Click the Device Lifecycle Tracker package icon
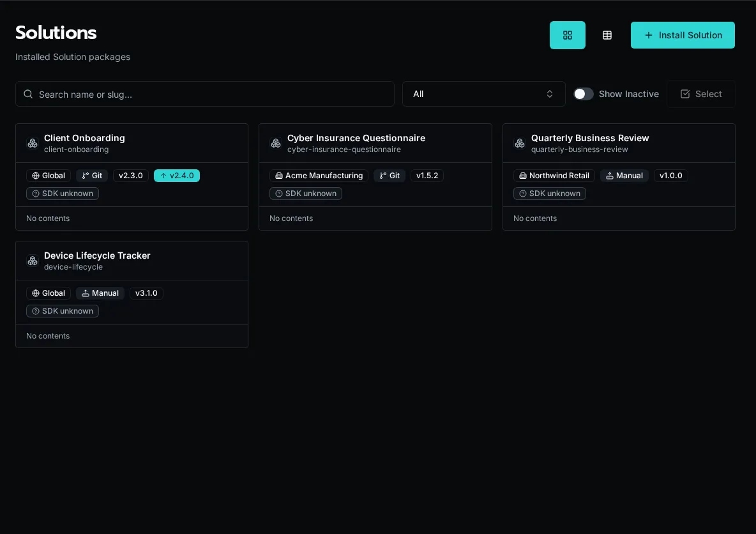Image resolution: width=756 pixels, height=534 pixels. 33,261
